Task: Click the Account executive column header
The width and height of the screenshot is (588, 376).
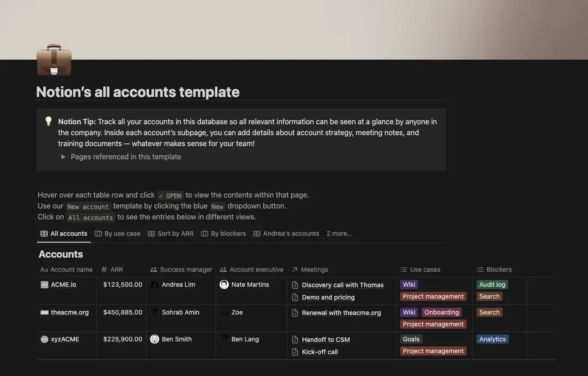Action: [251, 269]
